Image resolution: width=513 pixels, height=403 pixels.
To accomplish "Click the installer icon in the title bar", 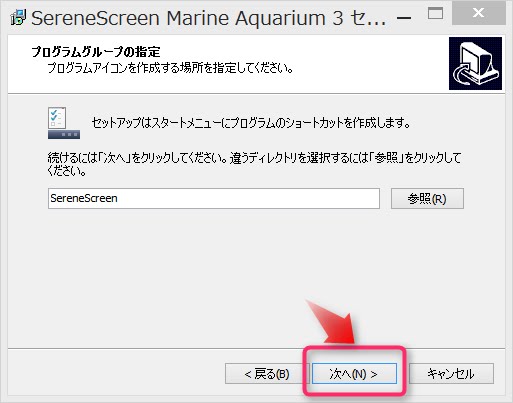I will (18, 18).
